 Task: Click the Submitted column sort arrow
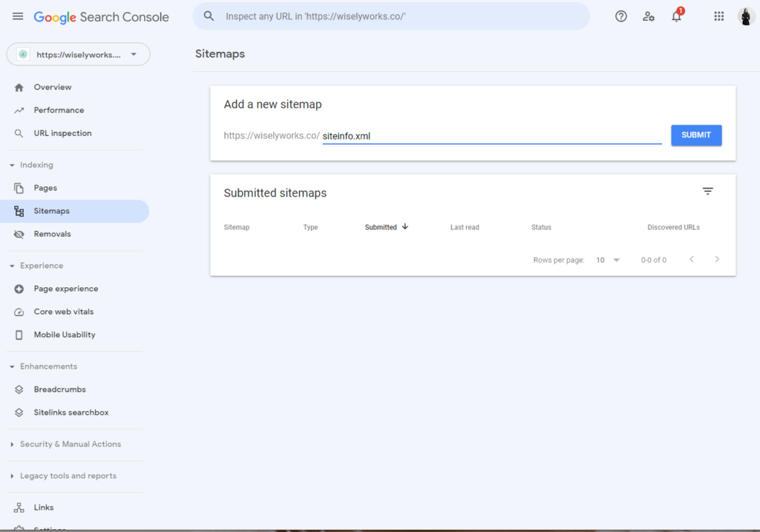click(x=405, y=227)
